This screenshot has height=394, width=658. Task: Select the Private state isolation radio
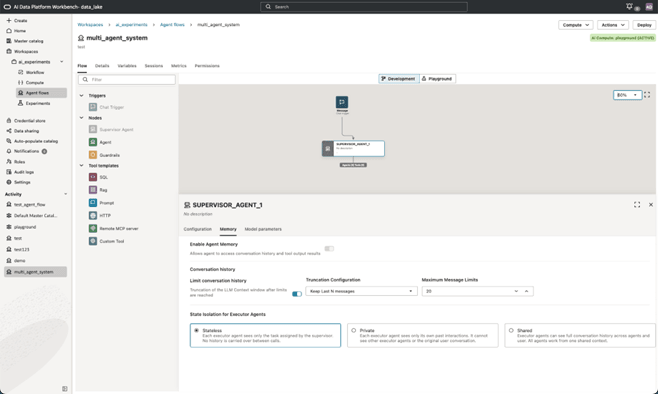click(x=354, y=331)
